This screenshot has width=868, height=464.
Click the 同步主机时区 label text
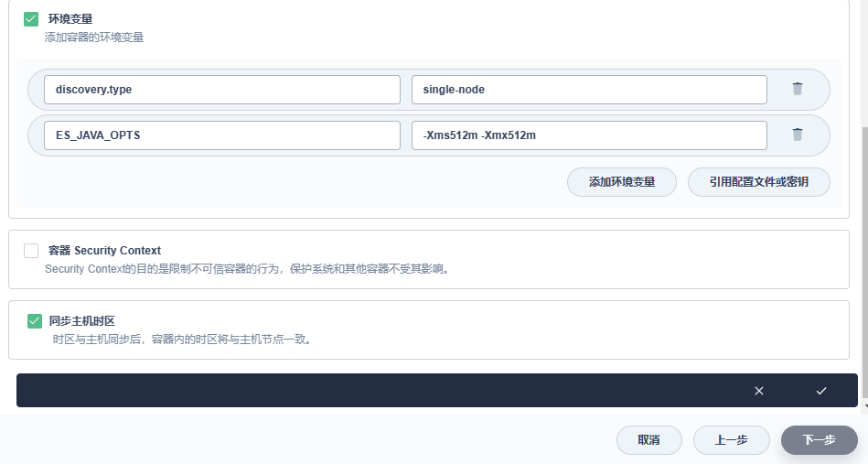(82, 321)
